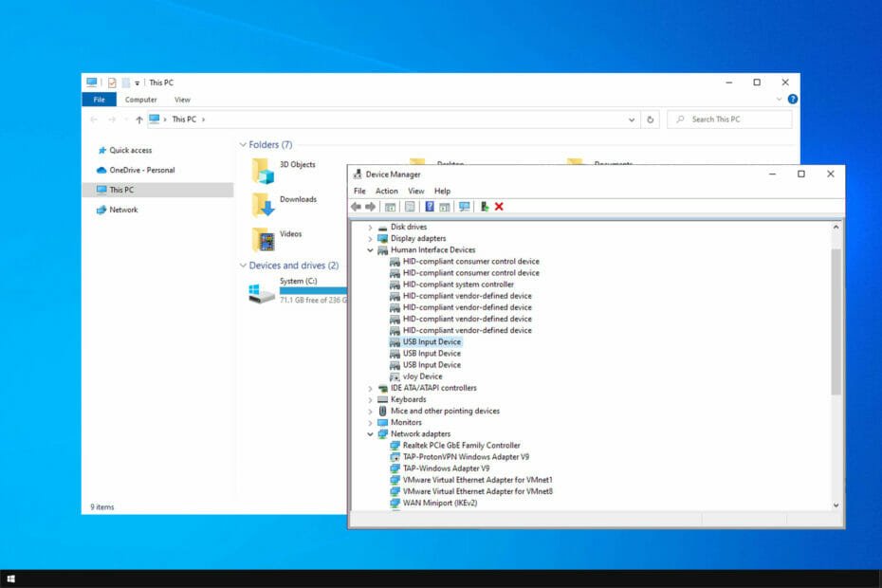This screenshot has height=588, width=882.
Task: Open Help via the blue question-mark toolbar icon
Action: click(x=430, y=207)
